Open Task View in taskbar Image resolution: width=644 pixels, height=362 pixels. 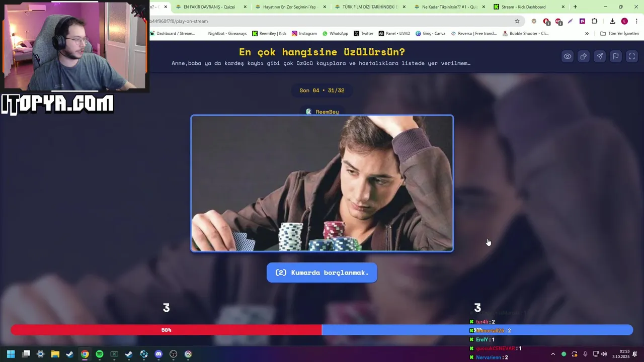point(26,354)
